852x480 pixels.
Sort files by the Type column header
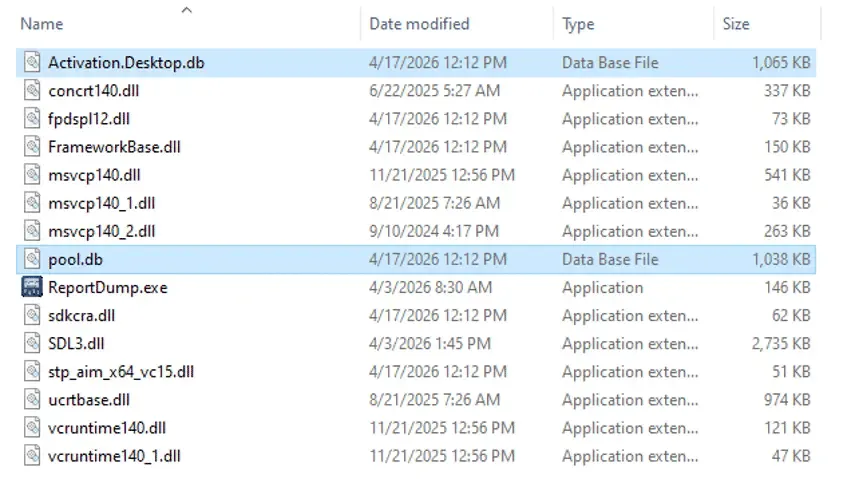point(578,24)
